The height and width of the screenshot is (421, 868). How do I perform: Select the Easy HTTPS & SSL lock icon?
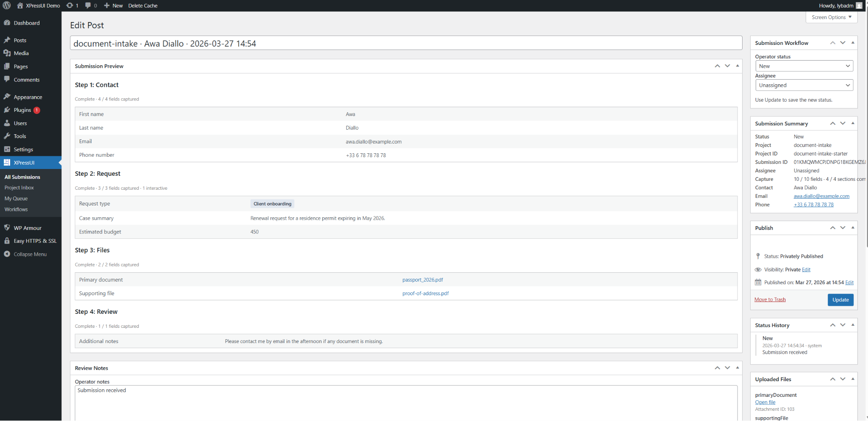8,241
